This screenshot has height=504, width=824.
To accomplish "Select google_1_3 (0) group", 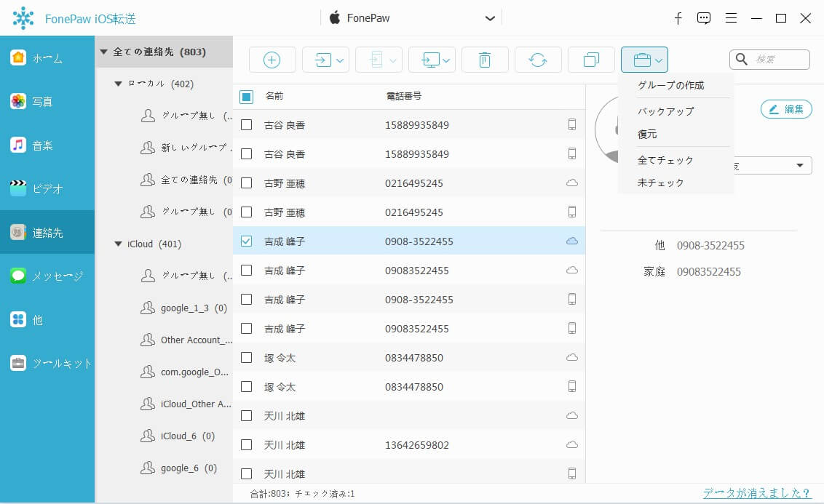I will [184, 308].
